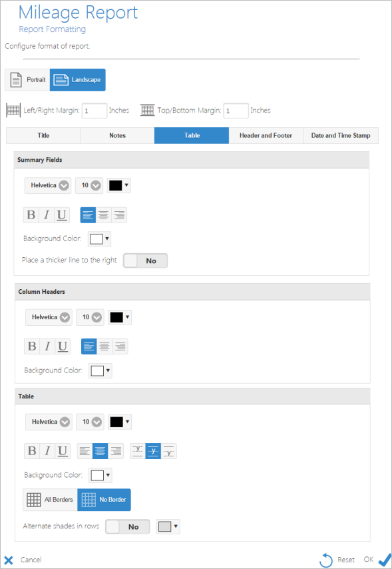
Task: Click the Left/Right Margin input field
Action: (95, 111)
